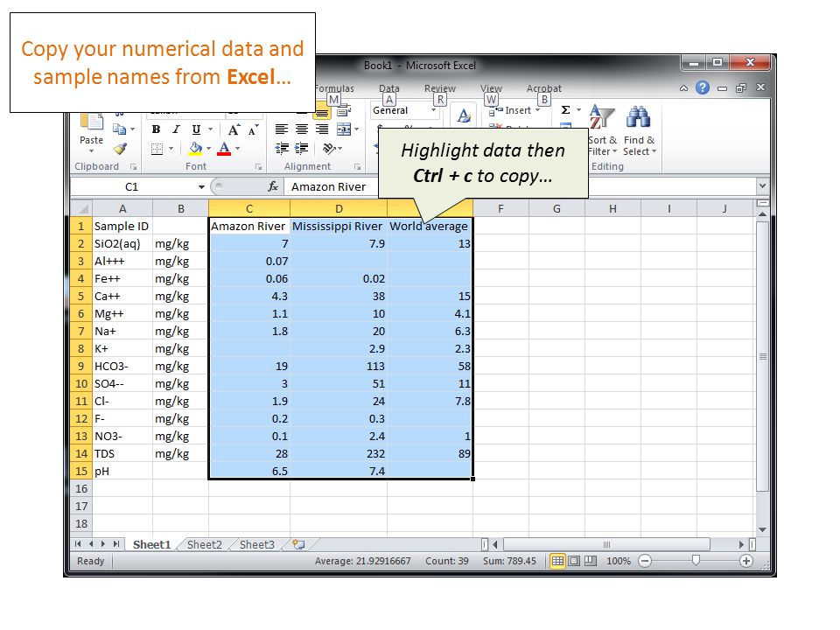This screenshot has width=840, height=630.
Task: Minimize the ribbon with caret icon
Action: click(x=683, y=88)
